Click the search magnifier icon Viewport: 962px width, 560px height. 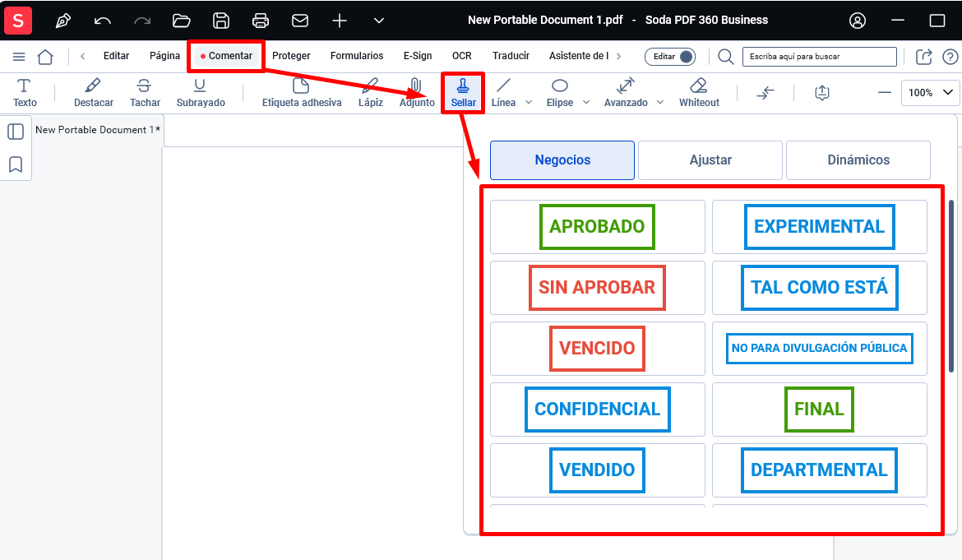726,57
